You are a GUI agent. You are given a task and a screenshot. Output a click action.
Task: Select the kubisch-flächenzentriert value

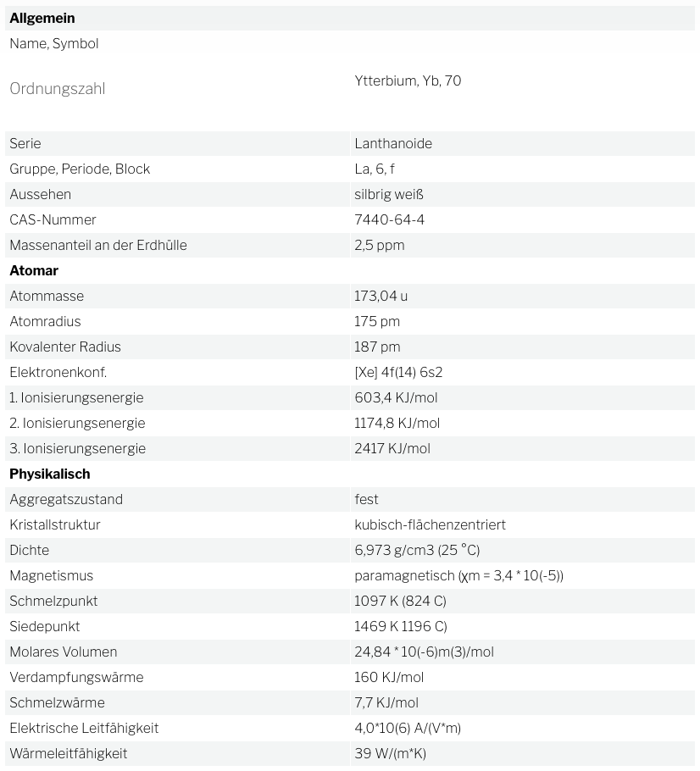pos(430,524)
